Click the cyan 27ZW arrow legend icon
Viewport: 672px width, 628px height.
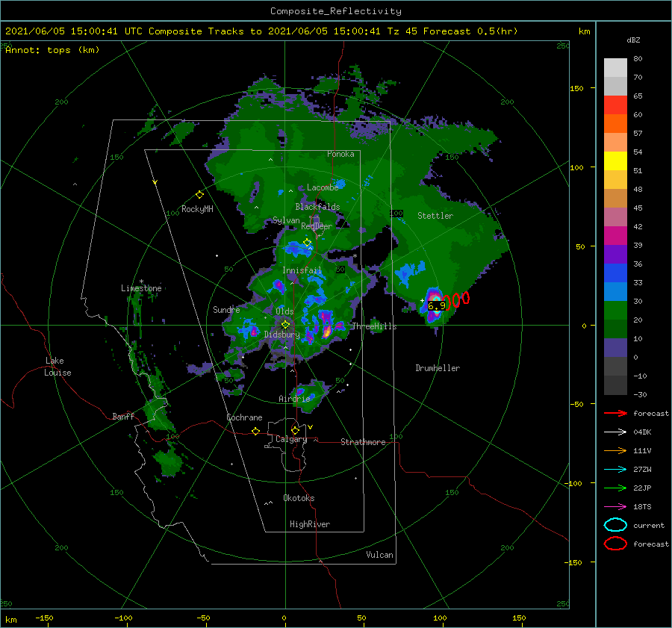point(615,470)
